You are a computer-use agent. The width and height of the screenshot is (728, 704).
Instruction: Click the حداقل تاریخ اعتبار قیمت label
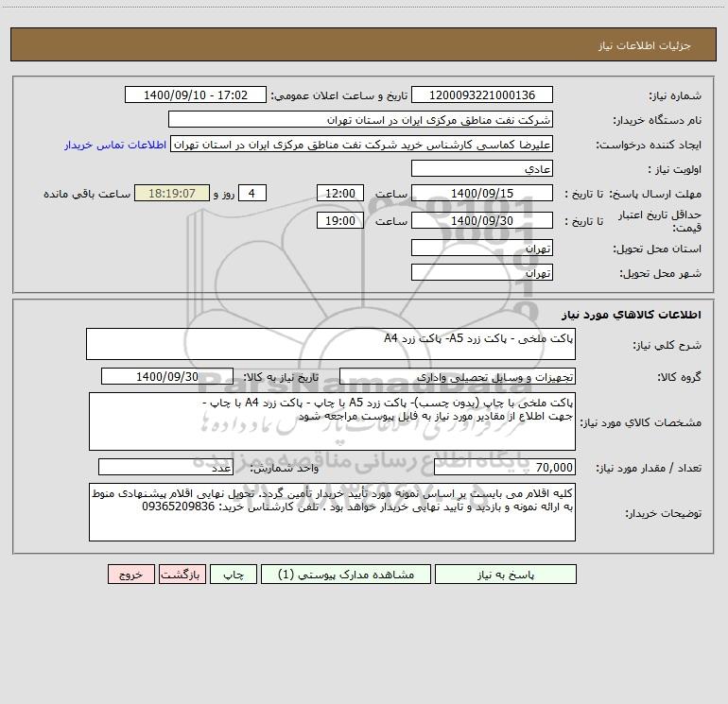[x=660, y=221]
